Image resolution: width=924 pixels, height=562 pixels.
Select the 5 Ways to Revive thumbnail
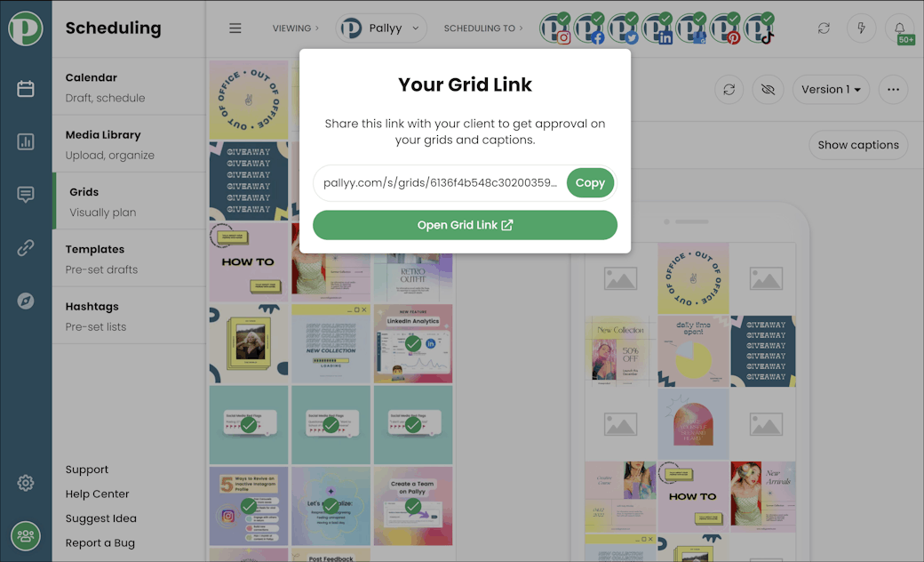click(x=249, y=506)
